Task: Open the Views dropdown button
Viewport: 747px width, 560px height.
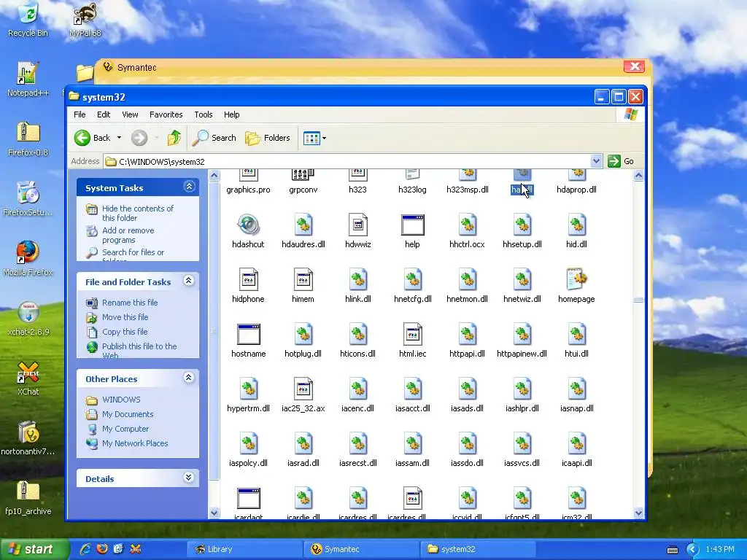Action: [x=315, y=138]
